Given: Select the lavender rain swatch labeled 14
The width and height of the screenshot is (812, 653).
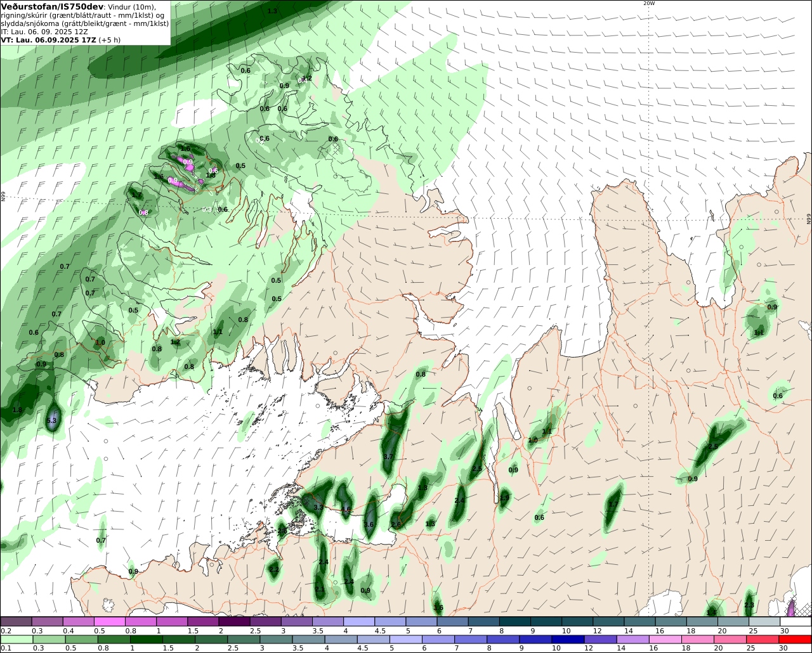Looking at the screenshot, I should tap(633, 640).
